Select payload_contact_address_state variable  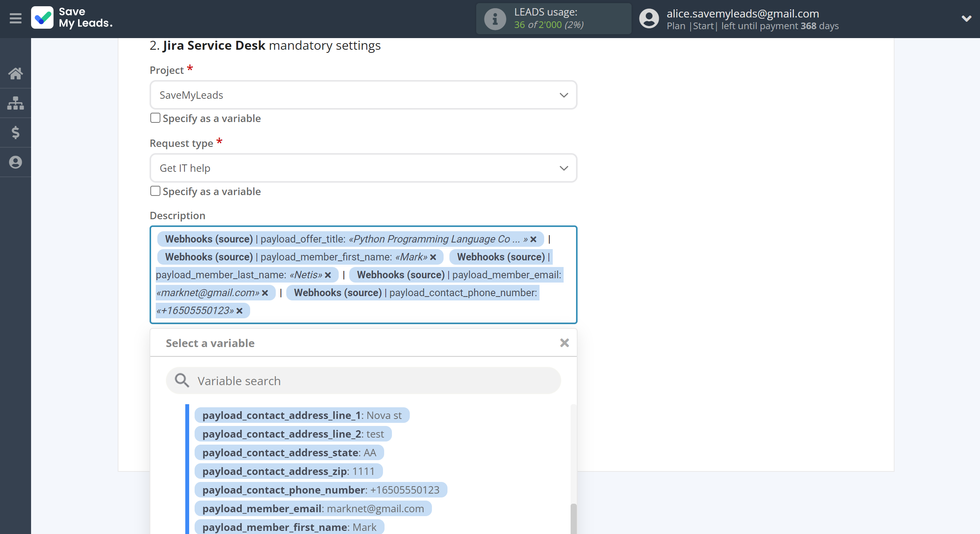click(x=289, y=452)
